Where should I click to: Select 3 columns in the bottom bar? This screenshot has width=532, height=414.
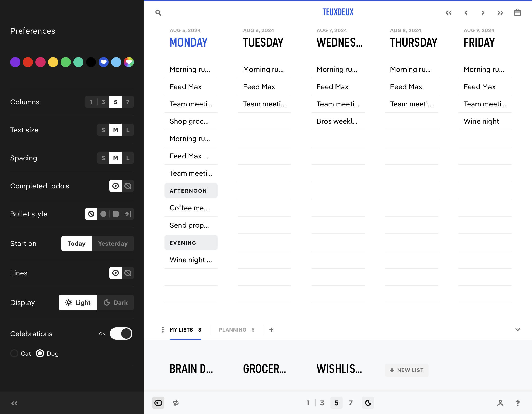click(322, 403)
